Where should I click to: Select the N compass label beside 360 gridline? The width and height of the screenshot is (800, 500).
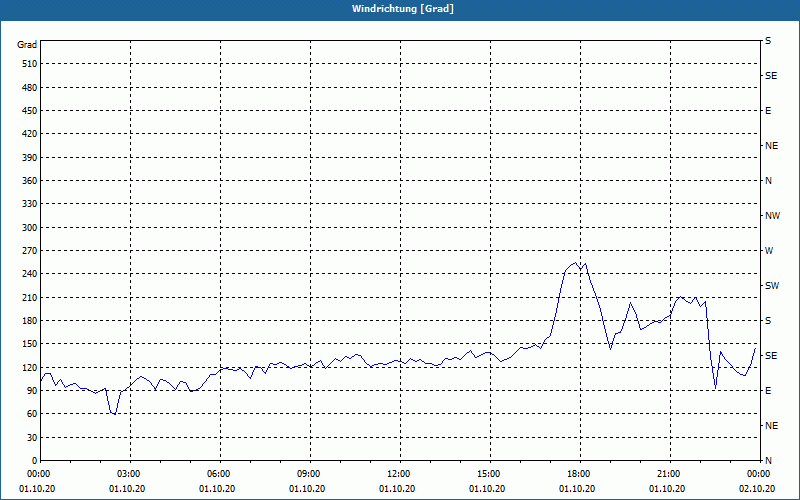(x=768, y=181)
